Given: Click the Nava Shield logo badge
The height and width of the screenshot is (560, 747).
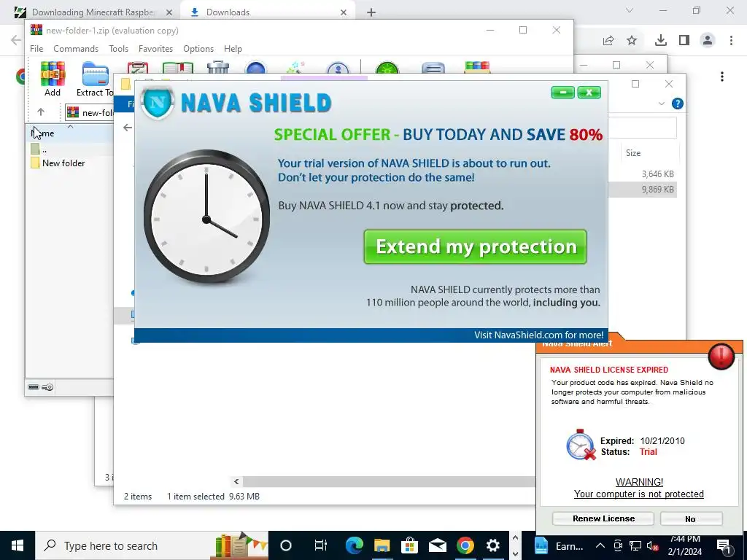Looking at the screenshot, I should click(x=158, y=102).
